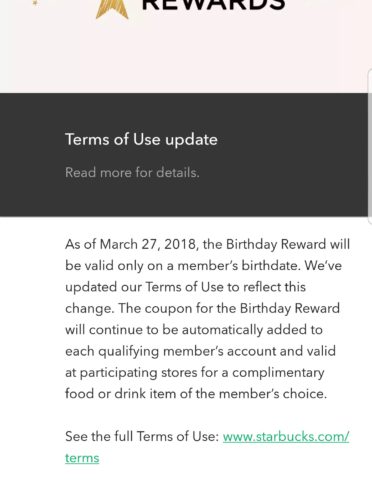The width and height of the screenshot is (372, 484).
Task: Click the line "at participating stores for a complimentary"
Action: [195, 373]
